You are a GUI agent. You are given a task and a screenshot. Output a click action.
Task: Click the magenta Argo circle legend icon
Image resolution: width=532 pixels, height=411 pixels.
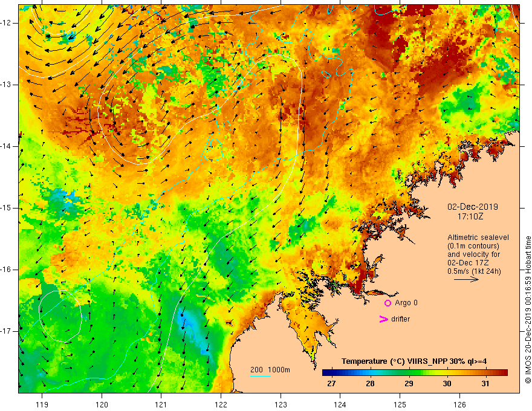[x=388, y=303]
